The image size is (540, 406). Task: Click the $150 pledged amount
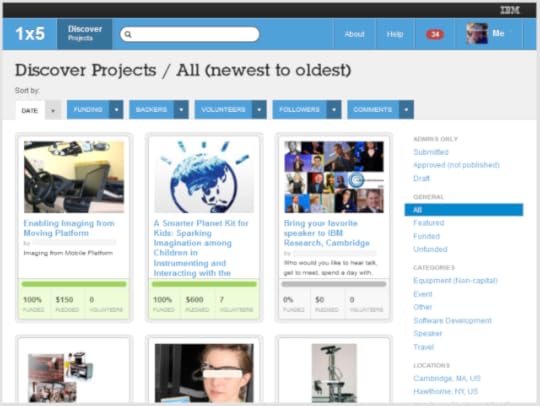click(64, 300)
